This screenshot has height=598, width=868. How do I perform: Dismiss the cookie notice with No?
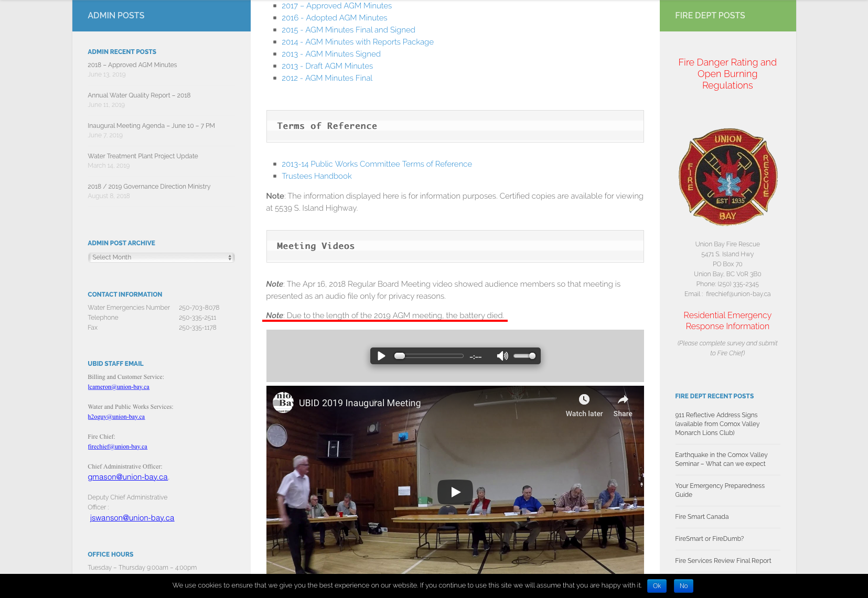[x=683, y=586]
